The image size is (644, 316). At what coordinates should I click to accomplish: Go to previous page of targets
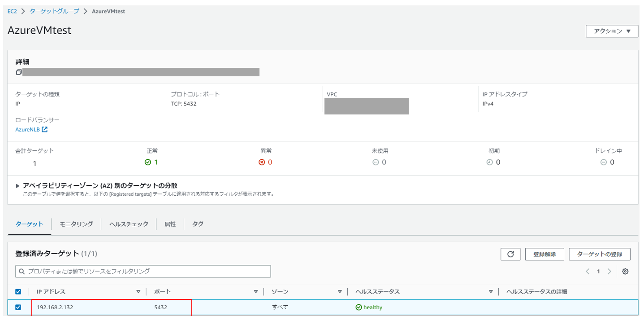pos(588,272)
